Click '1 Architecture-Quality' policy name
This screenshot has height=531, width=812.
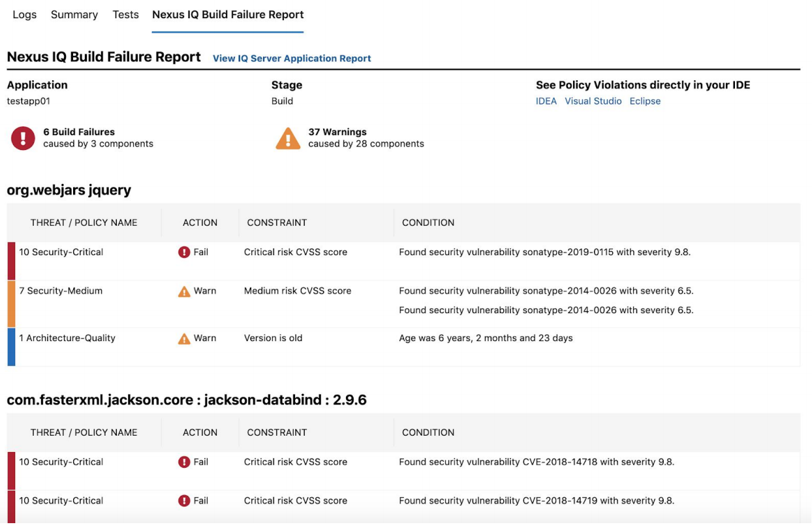[67, 338]
